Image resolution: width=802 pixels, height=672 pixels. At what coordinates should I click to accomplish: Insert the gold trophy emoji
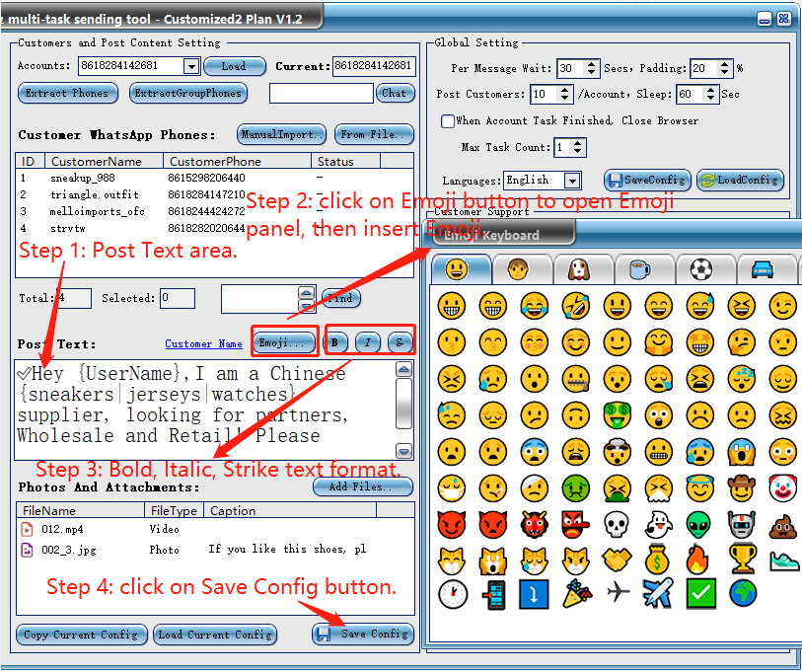pos(742,560)
